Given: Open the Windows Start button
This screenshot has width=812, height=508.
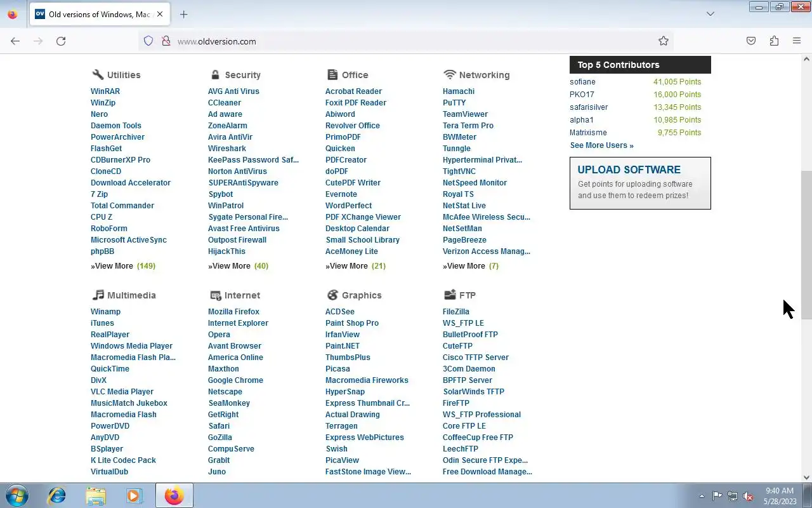Looking at the screenshot, I should click(16, 495).
